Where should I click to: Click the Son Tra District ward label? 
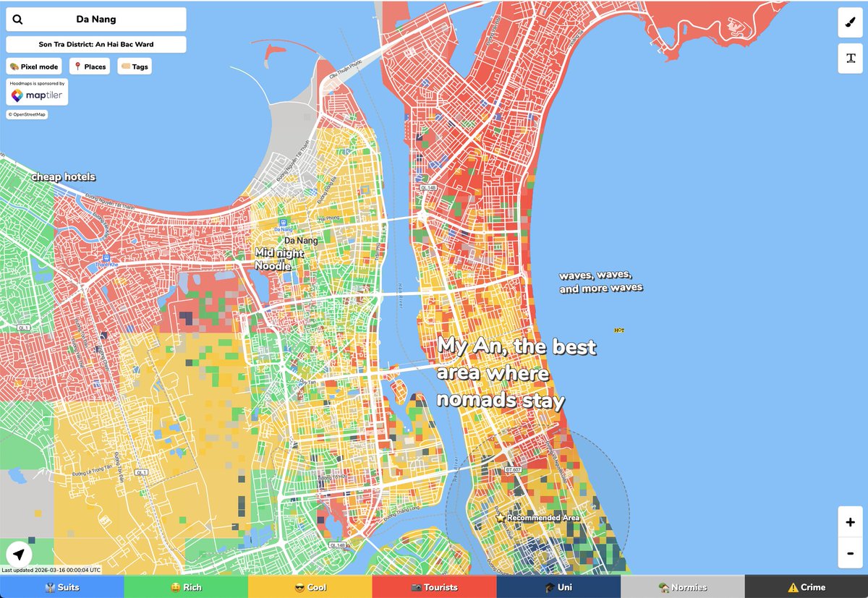point(96,44)
